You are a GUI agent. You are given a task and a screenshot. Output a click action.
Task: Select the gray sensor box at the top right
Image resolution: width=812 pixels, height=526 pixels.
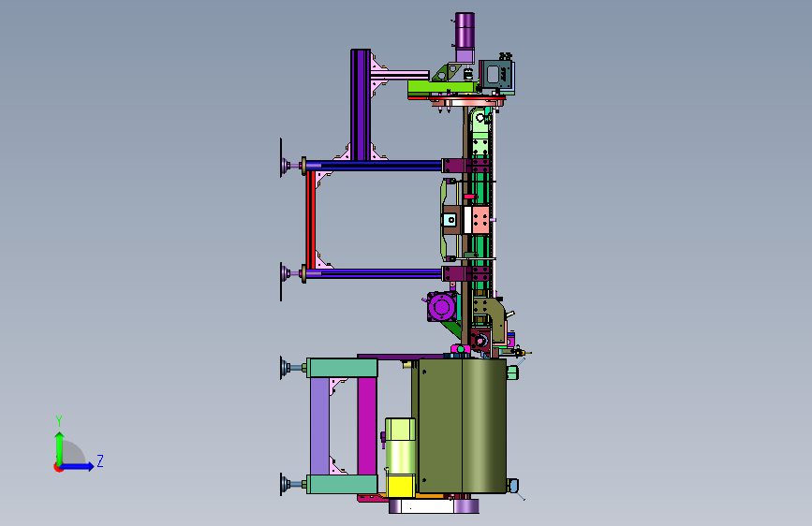(497, 77)
